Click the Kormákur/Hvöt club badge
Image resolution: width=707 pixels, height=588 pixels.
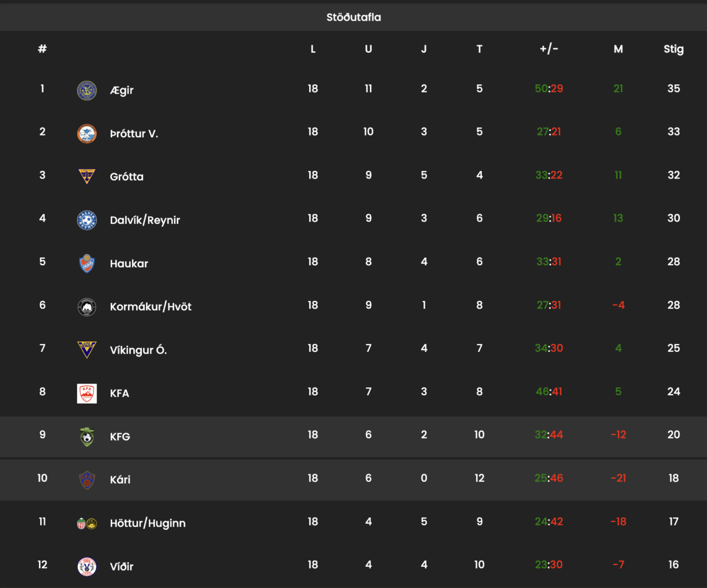point(87,306)
